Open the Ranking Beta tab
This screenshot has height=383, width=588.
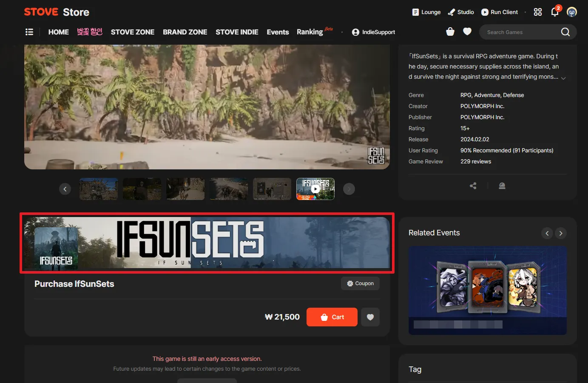tap(315, 32)
